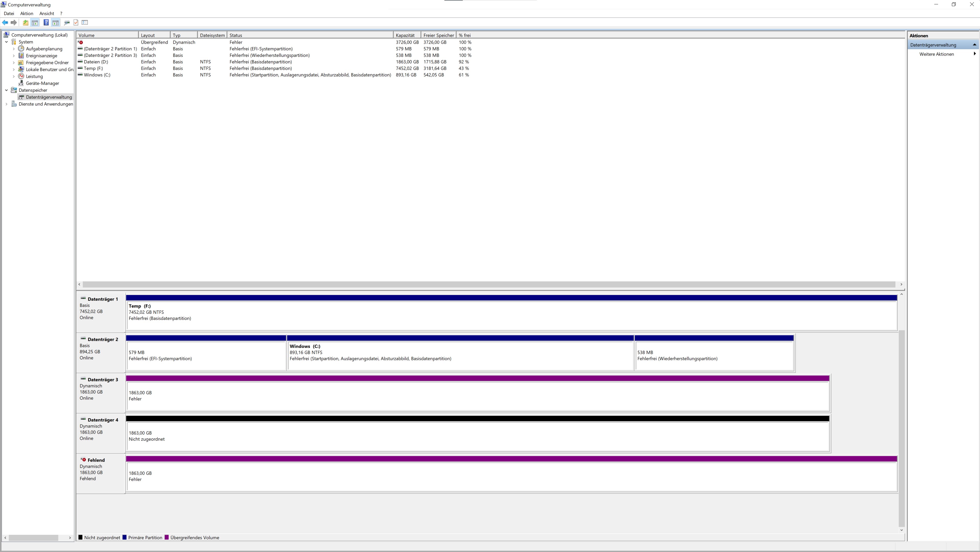Viewport: 980px width, 552px height.
Task: Toggle the show/hide console tree icon
Action: [x=35, y=22]
